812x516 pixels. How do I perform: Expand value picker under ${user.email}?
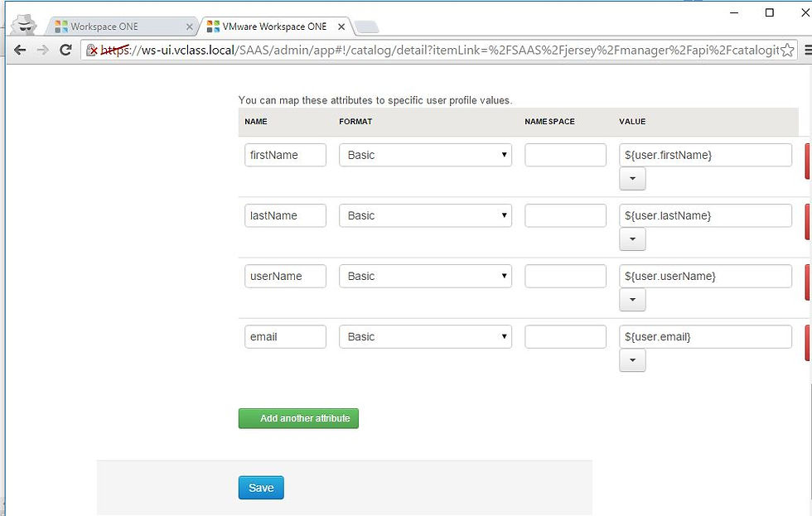click(632, 360)
